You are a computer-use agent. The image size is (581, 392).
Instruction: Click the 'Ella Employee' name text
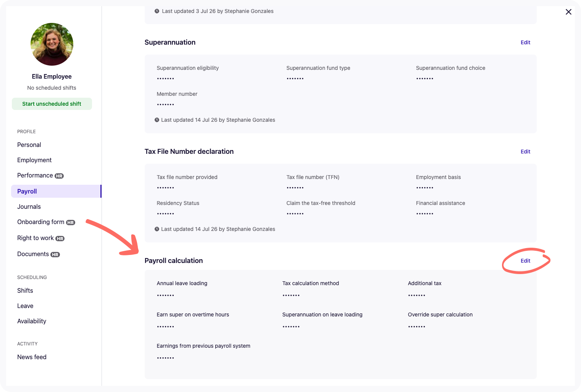(x=52, y=76)
